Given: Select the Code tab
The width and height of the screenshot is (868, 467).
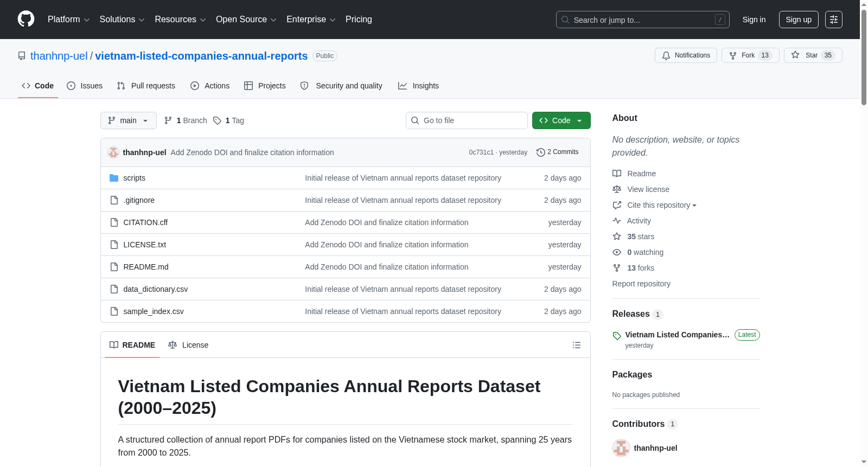Looking at the screenshot, I should (37, 86).
